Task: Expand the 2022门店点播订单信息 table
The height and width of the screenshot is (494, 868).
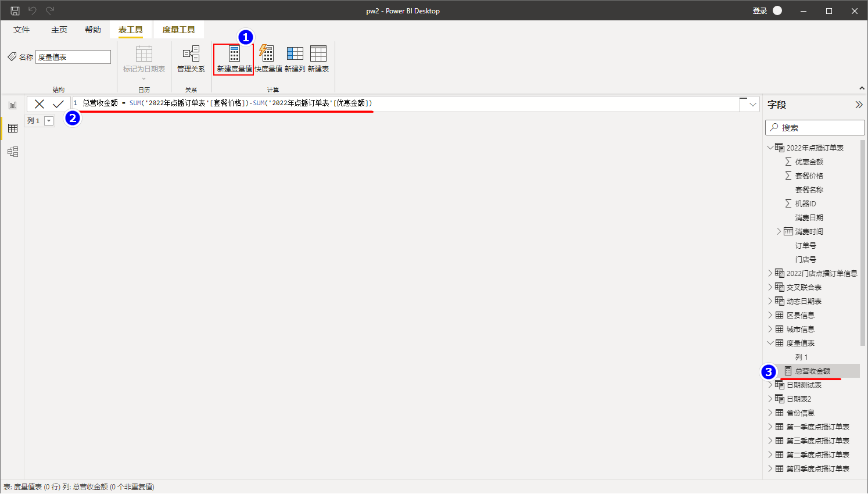Action: click(770, 273)
